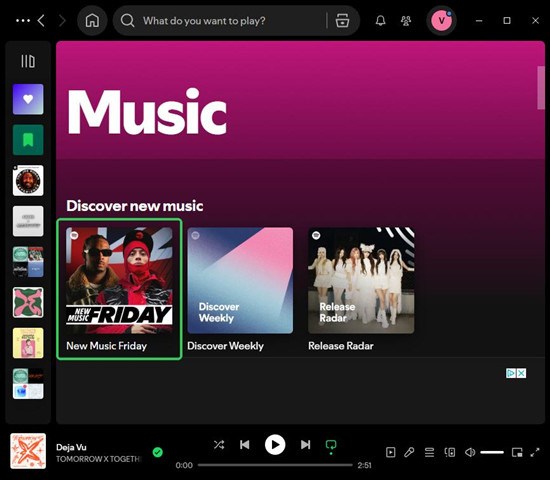
Task: Open Friend Activity icon
Action: [x=406, y=21]
